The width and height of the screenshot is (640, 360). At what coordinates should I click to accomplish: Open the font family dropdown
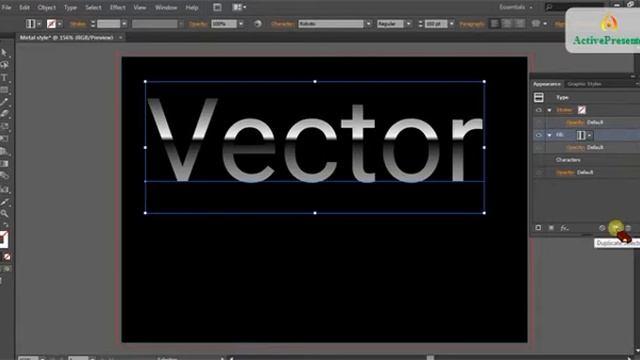point(369,24)
